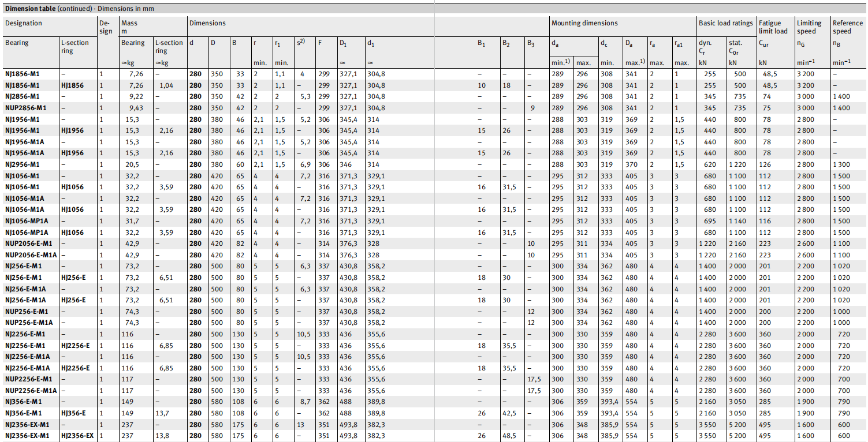Select the 13,8 L-section ring mass
The image size is (868, 442).
[163, 436]
